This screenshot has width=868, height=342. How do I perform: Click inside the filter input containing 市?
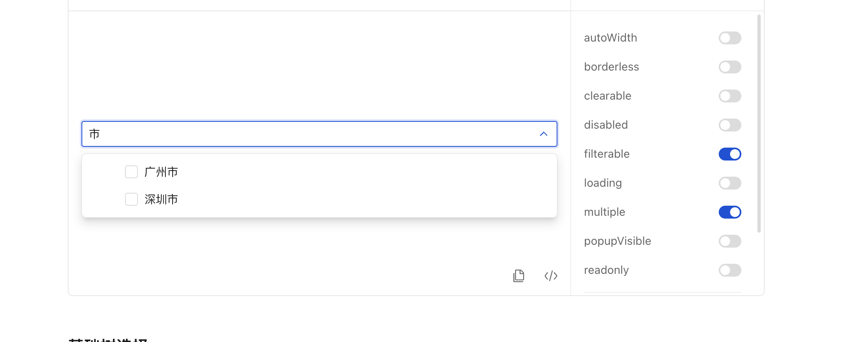pyautogui.click(x=311, y=134)
